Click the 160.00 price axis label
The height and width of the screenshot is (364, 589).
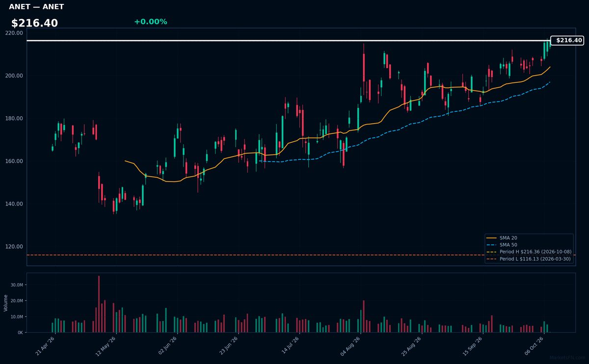[14, 161]
